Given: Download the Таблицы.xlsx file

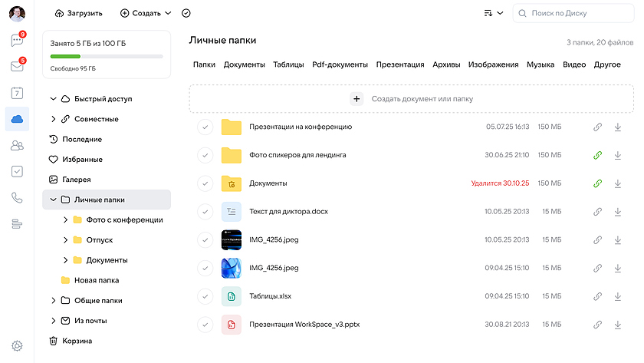Looking at the screenshot, I should pos(618,296).
